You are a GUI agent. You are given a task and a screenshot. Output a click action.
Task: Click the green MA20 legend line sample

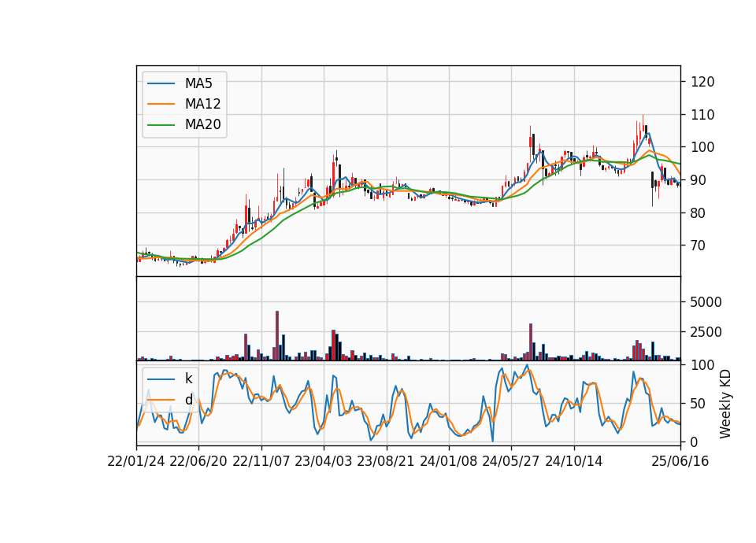coord(161,125)
